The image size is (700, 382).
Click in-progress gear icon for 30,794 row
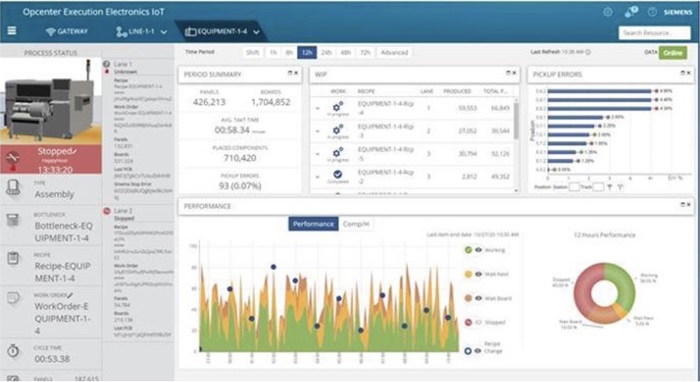(338, 152)
